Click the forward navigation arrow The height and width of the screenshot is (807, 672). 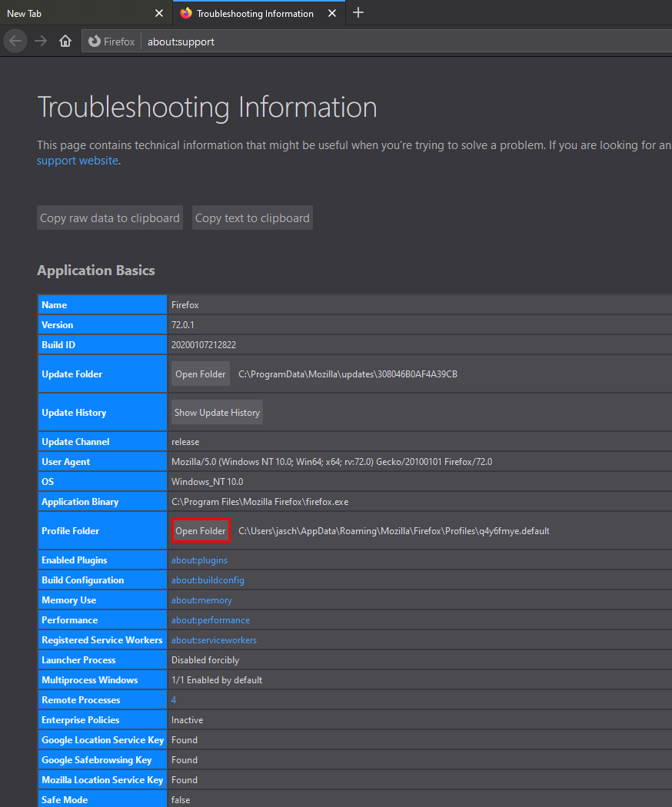tap(41, 42)
